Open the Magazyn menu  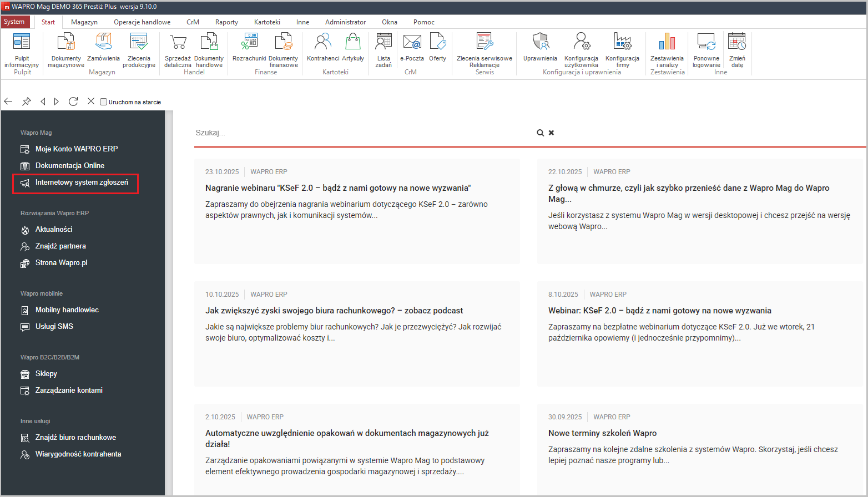[84, 22]
